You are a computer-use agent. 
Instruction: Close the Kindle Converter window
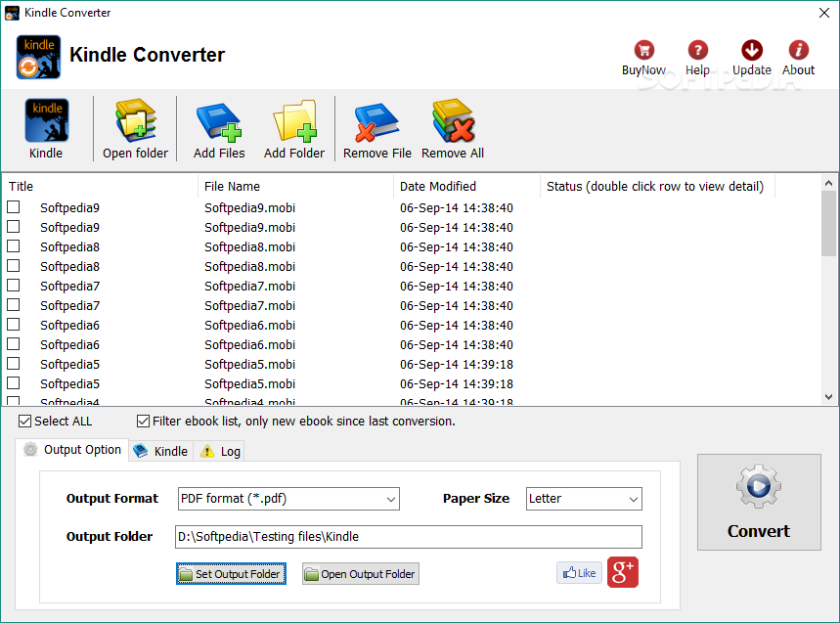coord(824,13)
